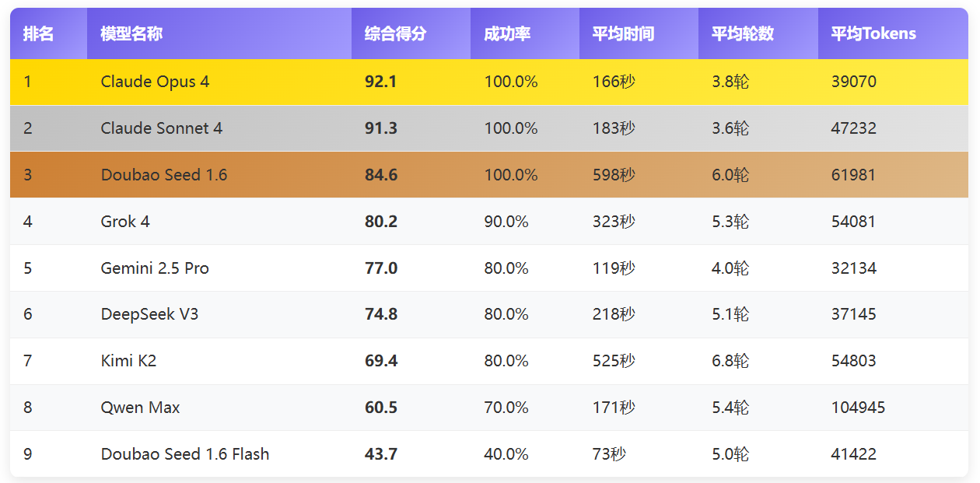Select the Doubao Seed 1.6 model name
980x483 pixels.
tap(164, 175)
